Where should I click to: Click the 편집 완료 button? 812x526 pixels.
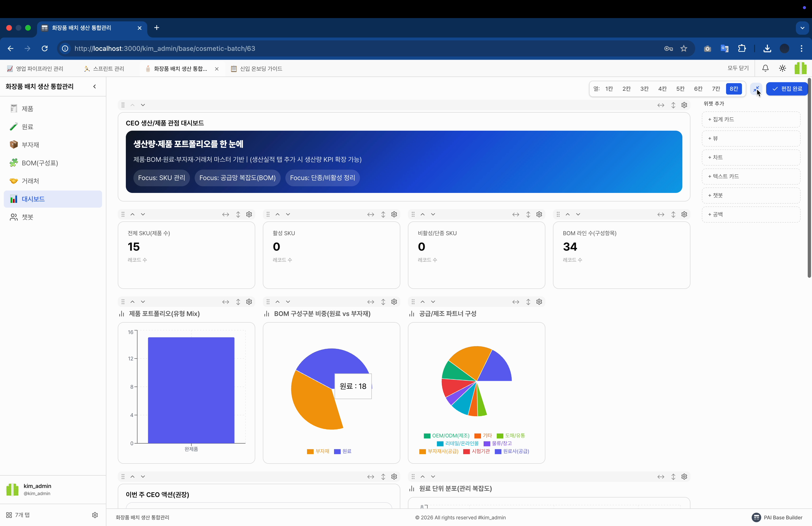coord(787,89)
